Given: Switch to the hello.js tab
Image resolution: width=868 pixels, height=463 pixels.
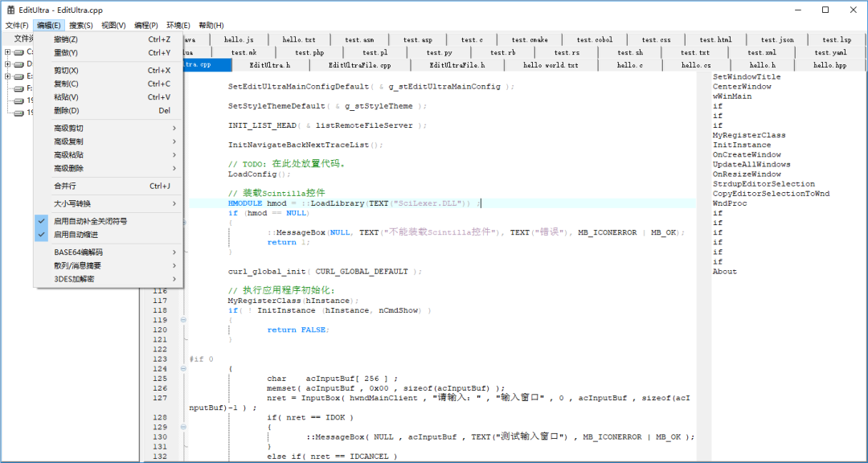Looking at the screenshot, I should tap(240, 39).
